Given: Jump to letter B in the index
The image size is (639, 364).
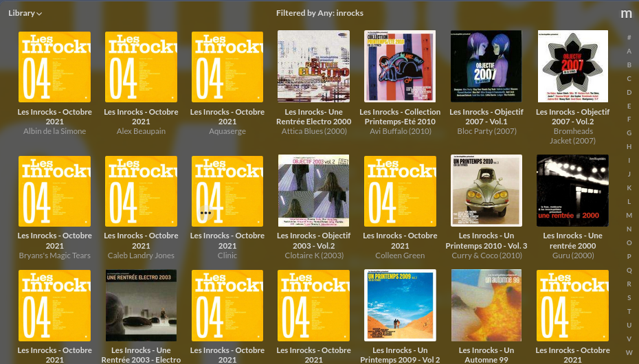Looking at the screenshot, I should click(x=629, y=65).
